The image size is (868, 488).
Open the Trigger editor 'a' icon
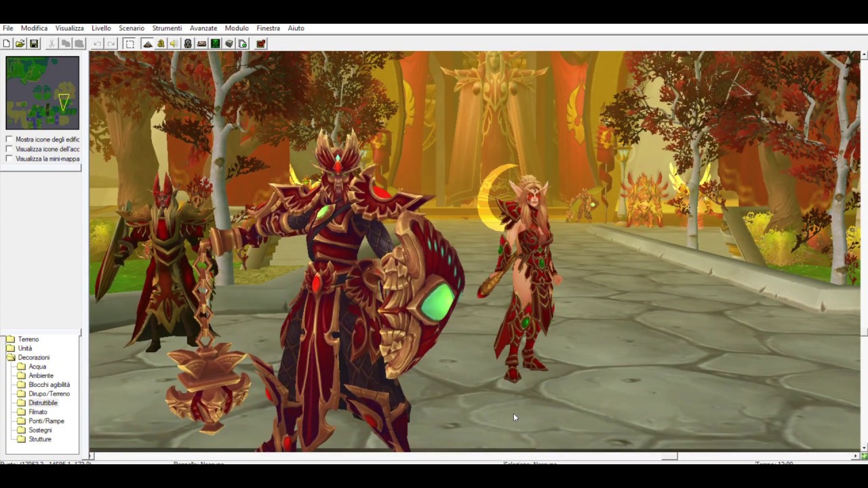click(161, 43)
